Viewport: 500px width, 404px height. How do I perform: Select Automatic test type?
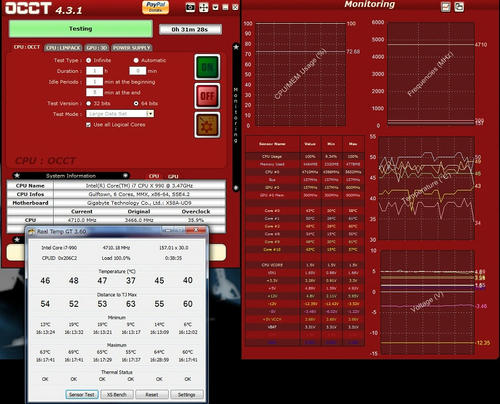tap(136, 60)
